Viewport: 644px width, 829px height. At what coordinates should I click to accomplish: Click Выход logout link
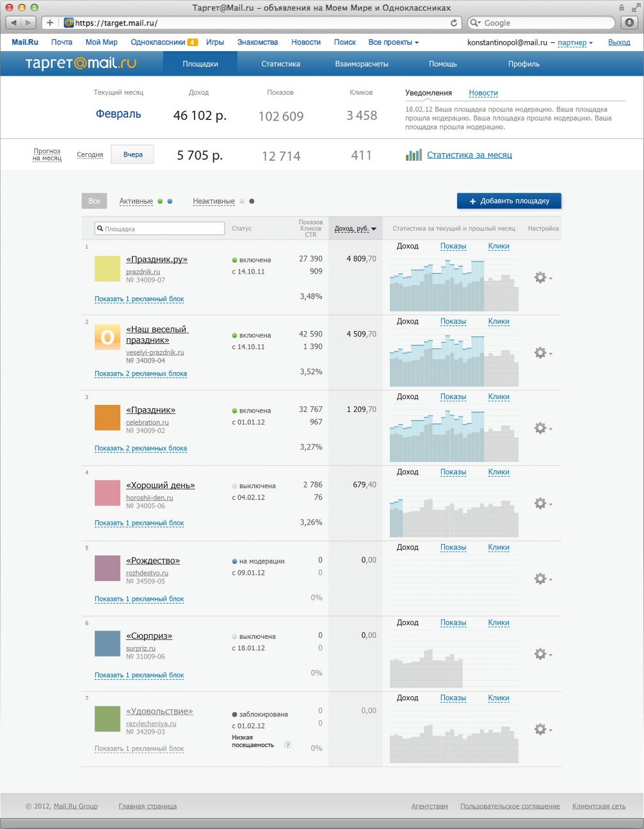click(x=619, y=42)
